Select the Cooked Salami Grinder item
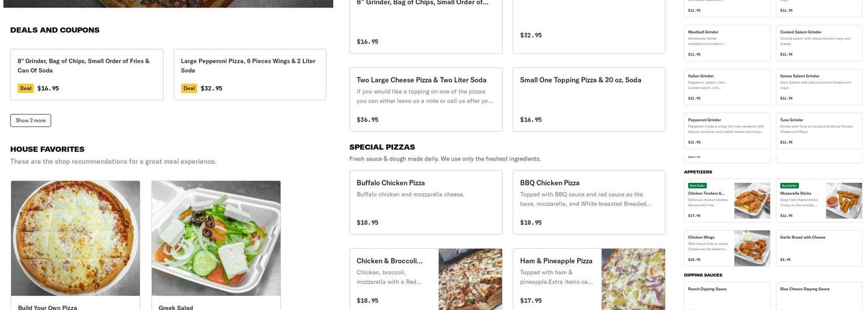Image resolution: width=868 pixels, height=310 pixels. pyautogui.click(x=818, y=43)
